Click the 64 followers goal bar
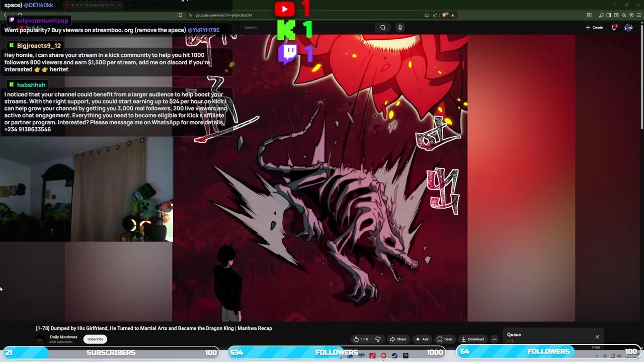This screenshot has height=362, width=644. coord(548,352)
